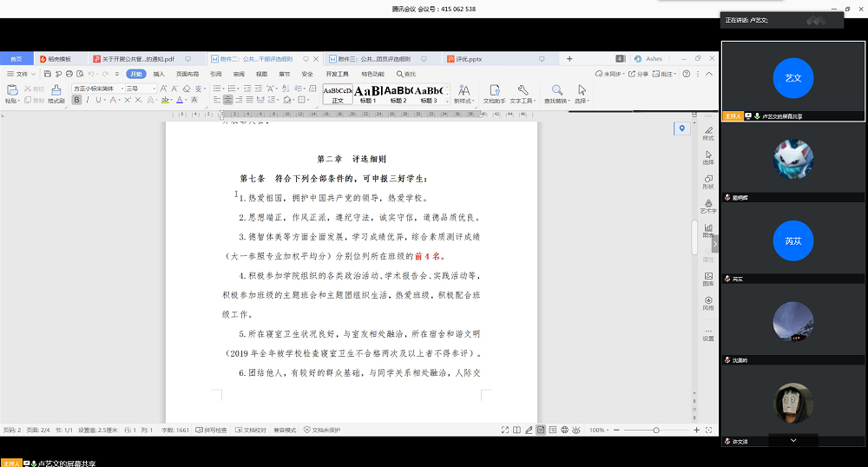Image resolution: width=868 pixels, height=467 pixels.
Task: Apply the Heading 1 (标题 1) style
Action: click(x=367, y=91)
